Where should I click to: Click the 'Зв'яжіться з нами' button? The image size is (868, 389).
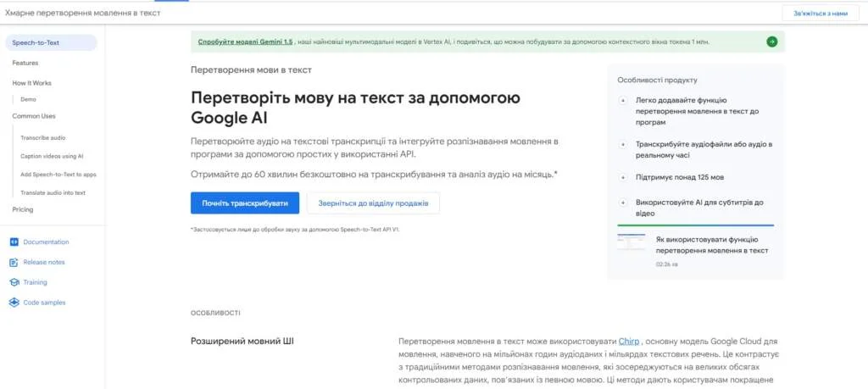coord(821,14)
